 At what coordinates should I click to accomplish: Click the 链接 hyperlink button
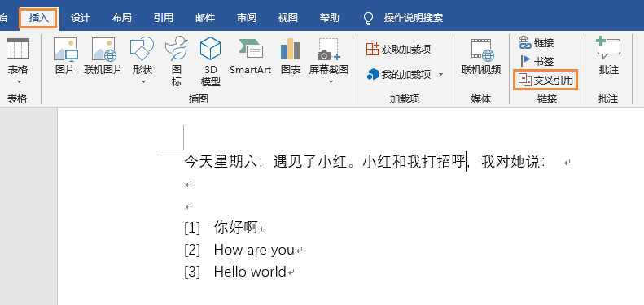537,42
